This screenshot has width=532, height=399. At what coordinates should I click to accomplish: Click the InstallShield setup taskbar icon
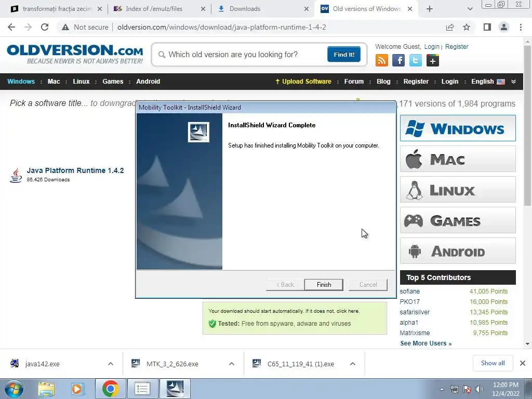pyautogui.click(x=175, y=389)
